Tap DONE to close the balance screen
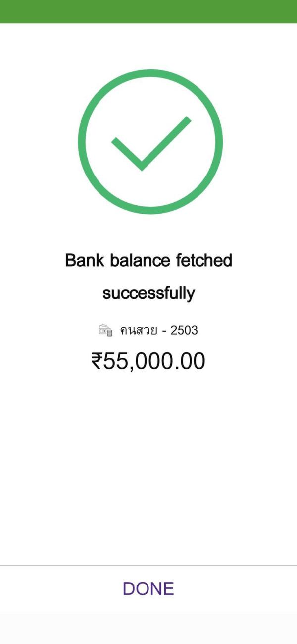The height and width of the screenshot is (644, 297). (x=148, y=588)
